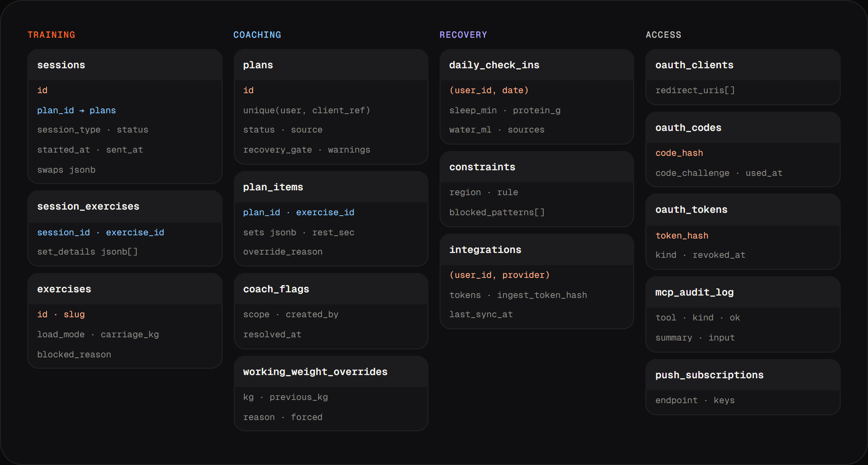Click the 'reason · forced' row
This screenshot has height=465, width=868.
click(x=283, y=417)
